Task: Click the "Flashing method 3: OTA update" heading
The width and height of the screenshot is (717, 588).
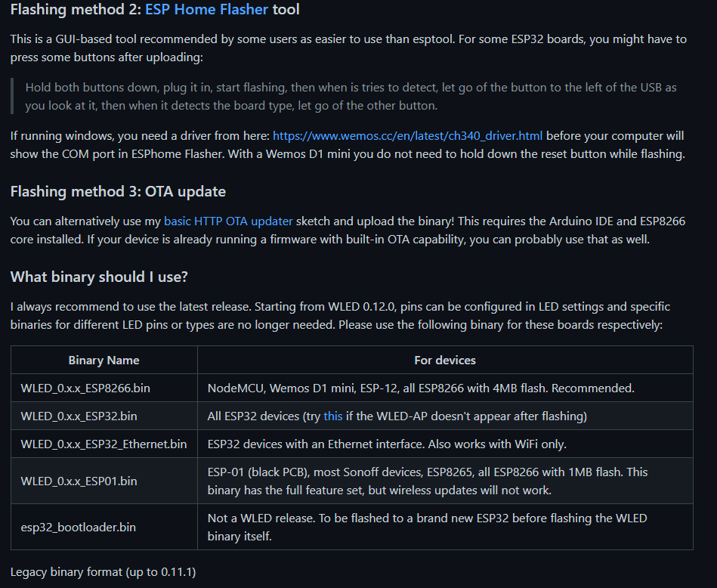Action: pyautogui.click(x=118, y=191)
